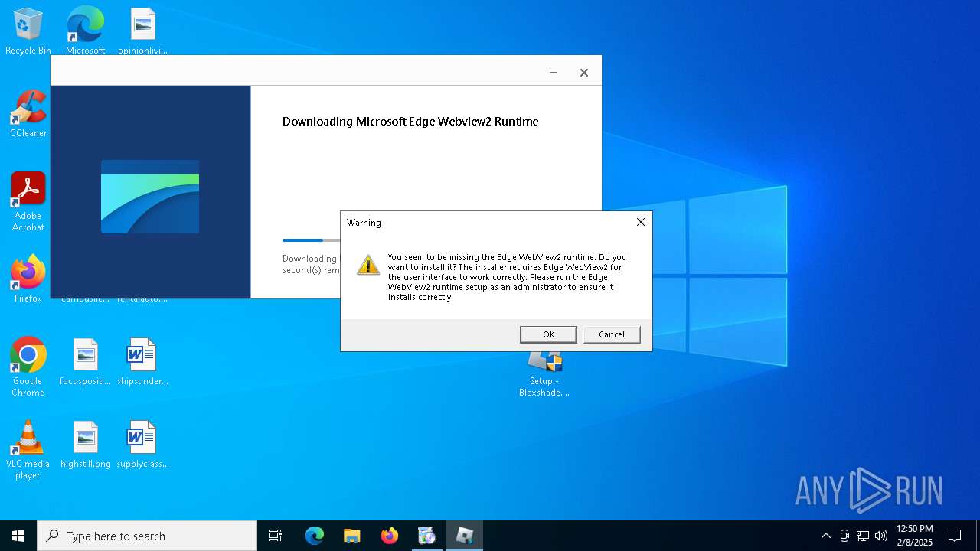Screen dimensions: 980x551
Task: Open VLC media player shortcut
Action: pyautogui.click(x=28, y=450)
